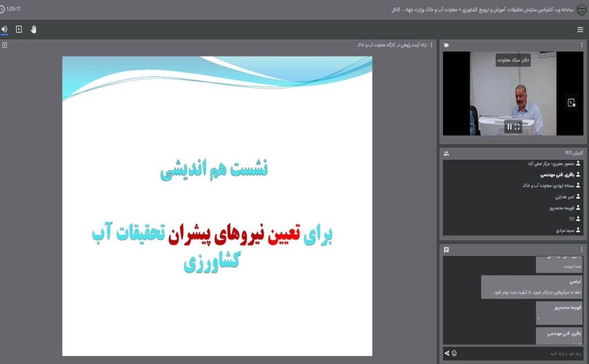Click the chat pod speech bubble icon

[x=446, y=250]
